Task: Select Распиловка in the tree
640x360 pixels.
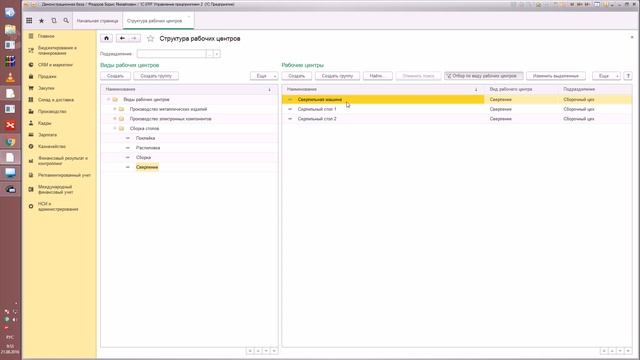Action: click(148, 148)
